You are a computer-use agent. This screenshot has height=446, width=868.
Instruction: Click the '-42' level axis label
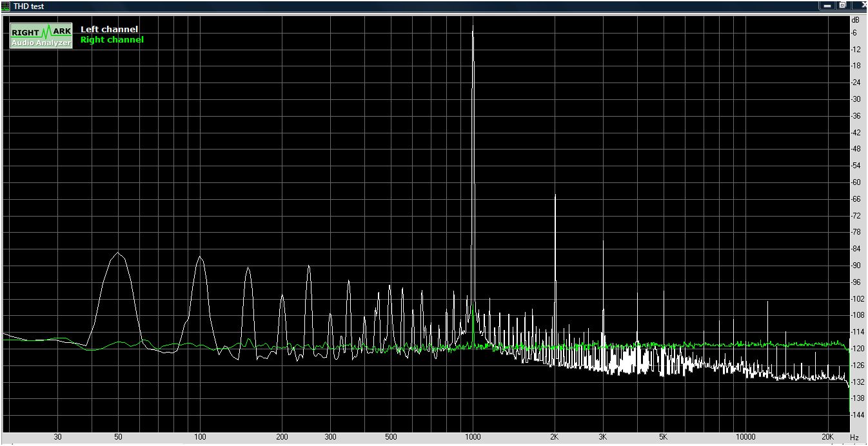coord(856,133)
